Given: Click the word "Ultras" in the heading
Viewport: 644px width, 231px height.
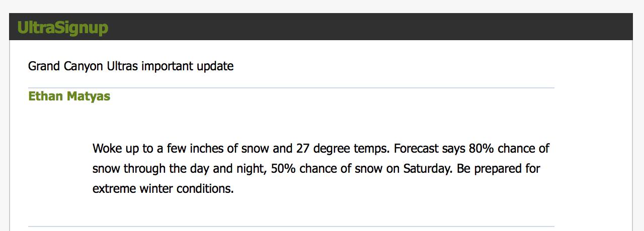Looking at the screenshot, I should tap(122, 66).
